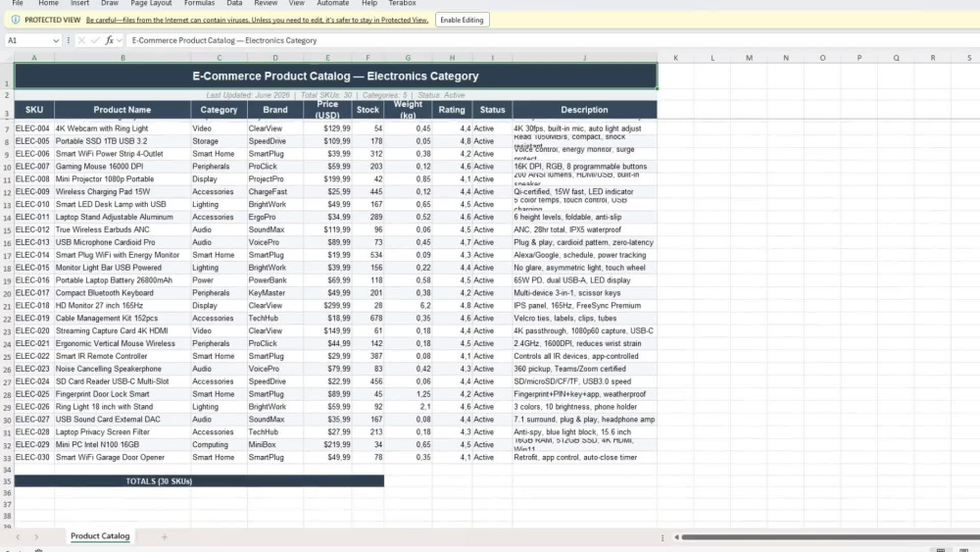Select 'Smart WiFi Garage Door Opener' cell
The width and height of the screenshot is (980, 552).
[x=122, y=458]
